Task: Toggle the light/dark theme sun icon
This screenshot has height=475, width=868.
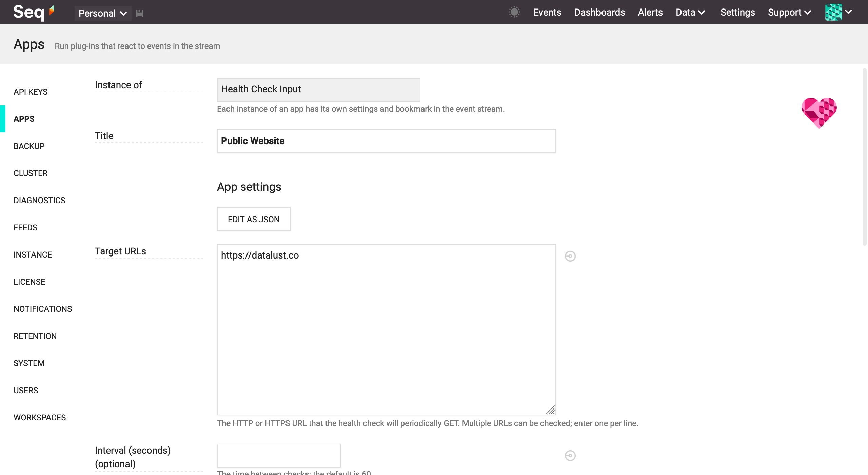Action: coord(514,12)
